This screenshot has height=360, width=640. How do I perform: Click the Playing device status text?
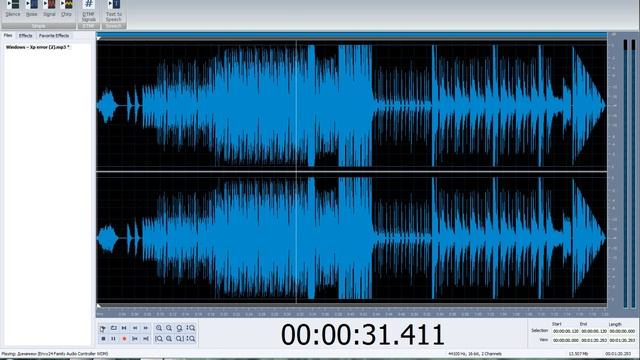coord(55,354)
